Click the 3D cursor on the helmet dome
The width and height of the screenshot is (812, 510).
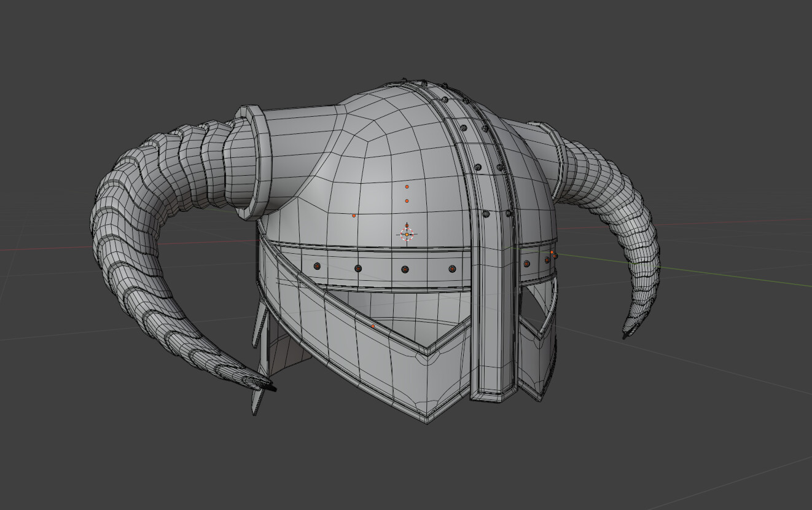coord(405,233)
